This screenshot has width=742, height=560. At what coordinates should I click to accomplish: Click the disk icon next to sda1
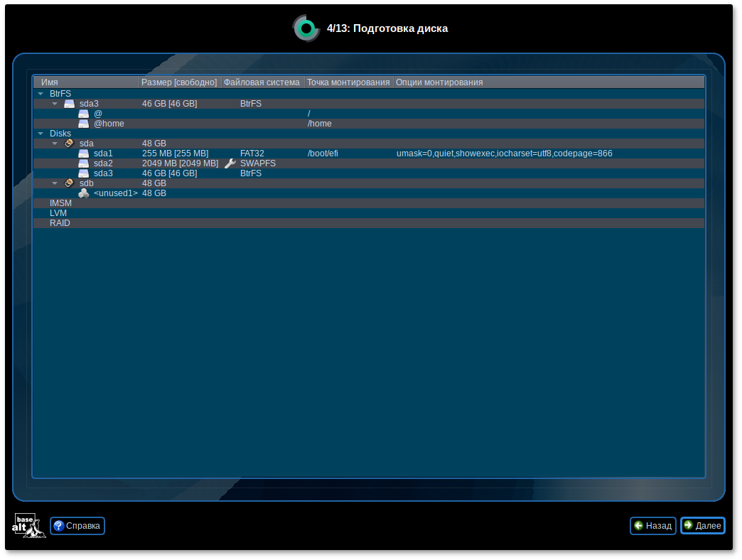83,153
